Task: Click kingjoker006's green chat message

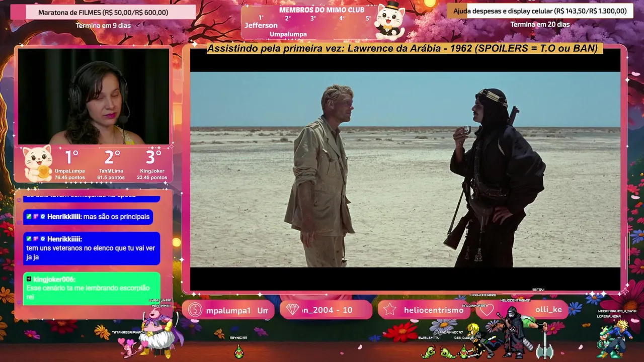Action: pyautogui.click(x=92, y=289)
